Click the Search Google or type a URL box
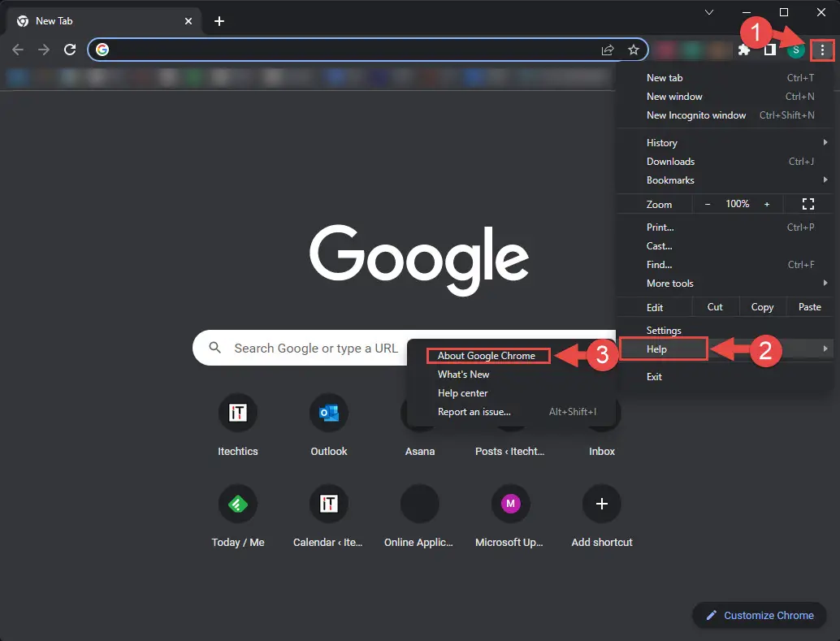The image size is (840, 641). (404, 348)
